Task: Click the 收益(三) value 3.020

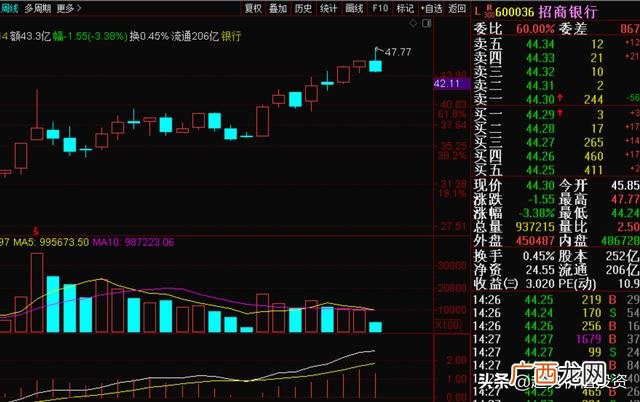Action: click(x=540, y=284)
